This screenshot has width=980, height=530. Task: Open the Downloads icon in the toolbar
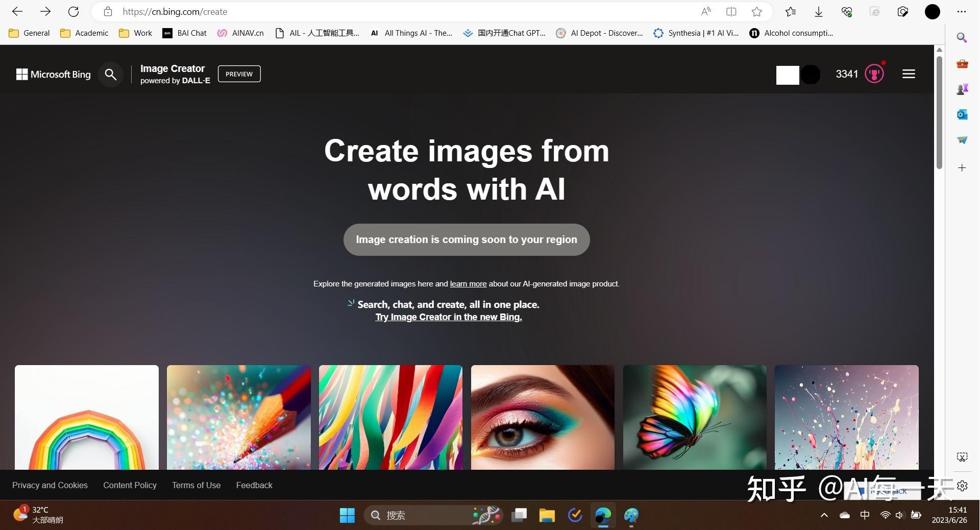818,11
